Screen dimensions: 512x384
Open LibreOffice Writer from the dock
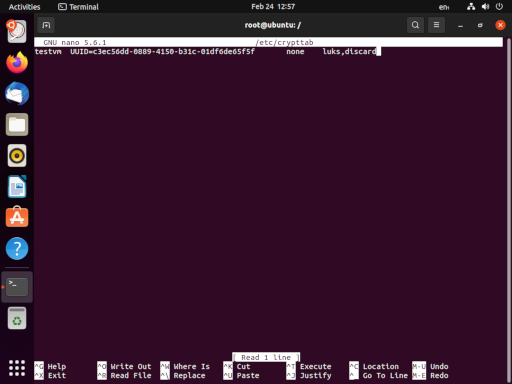pyautogui.click(x=17, y=187)
